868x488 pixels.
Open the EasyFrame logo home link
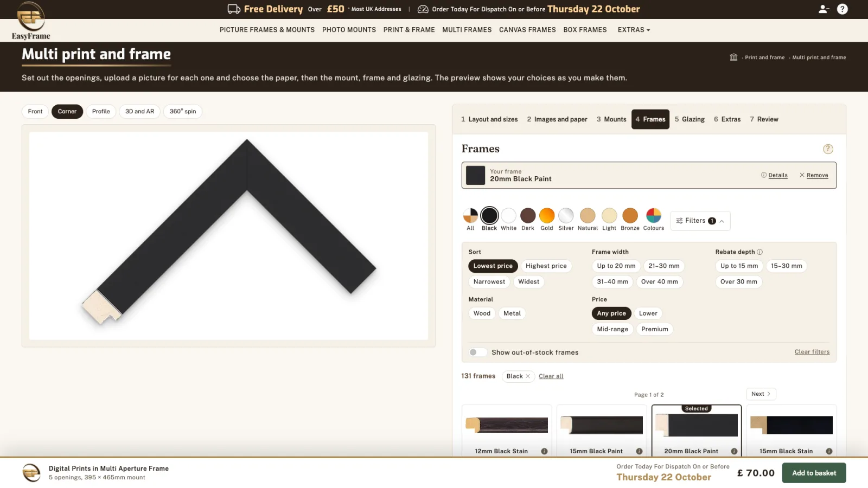(x=31, y=21)
